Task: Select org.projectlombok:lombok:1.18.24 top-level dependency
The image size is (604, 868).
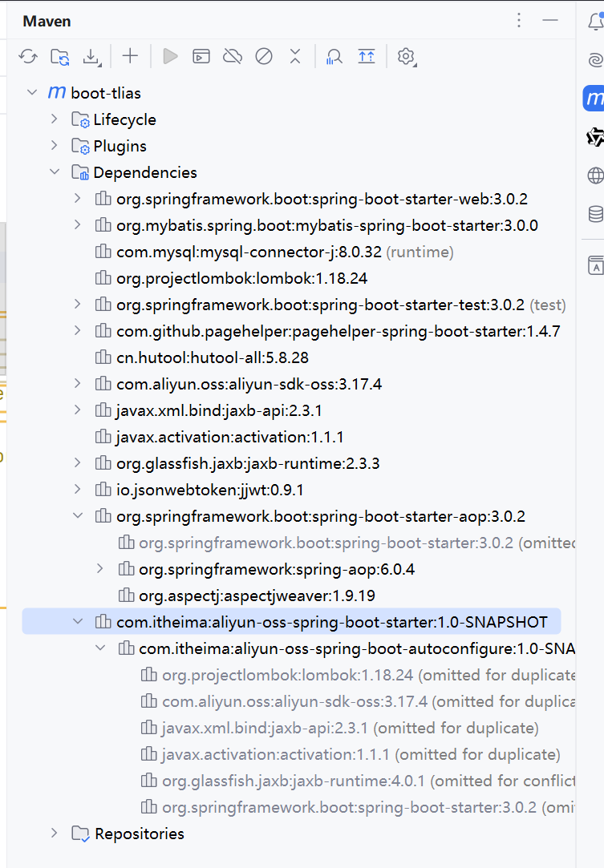Action: [x=241, y=278]
